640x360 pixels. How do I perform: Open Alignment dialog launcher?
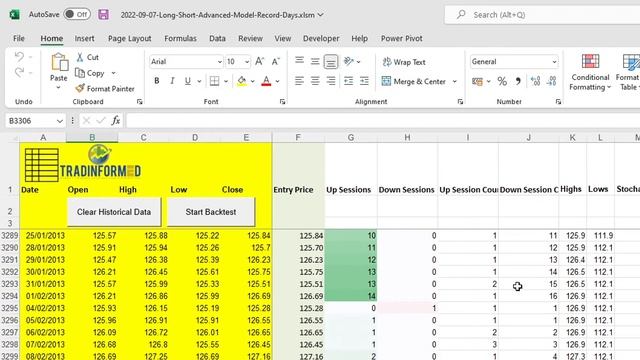point(460,102)
